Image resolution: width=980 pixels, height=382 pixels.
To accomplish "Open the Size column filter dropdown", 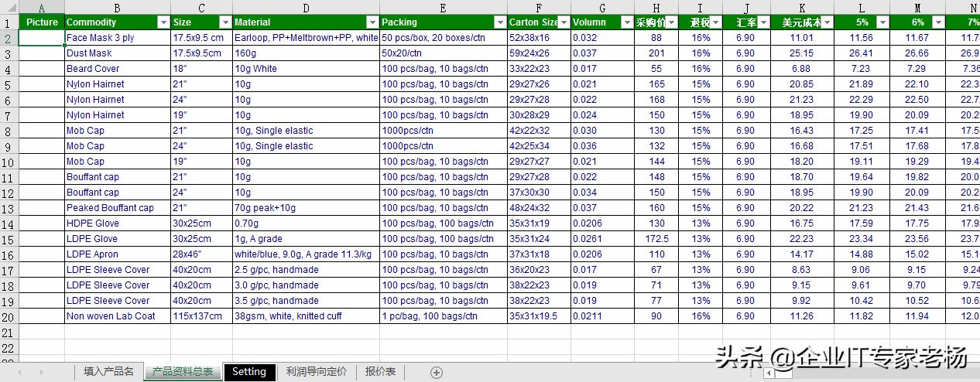I will point(224,22).
